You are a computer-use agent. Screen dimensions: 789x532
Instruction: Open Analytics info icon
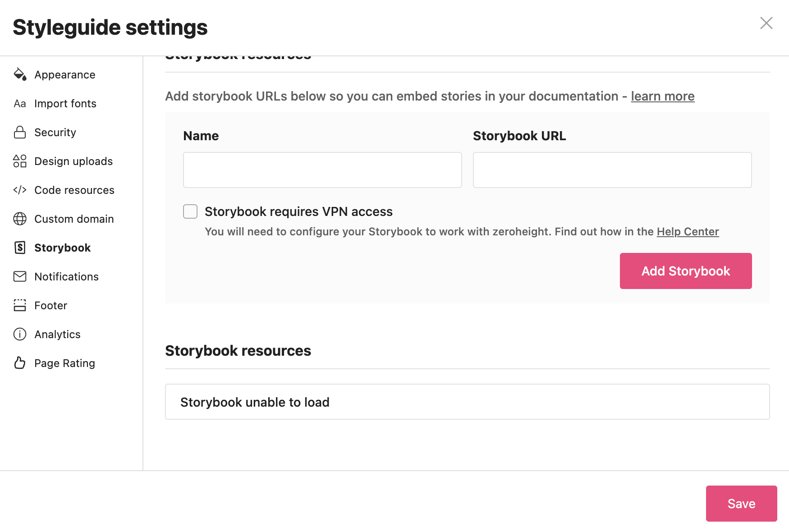point(20,334)
